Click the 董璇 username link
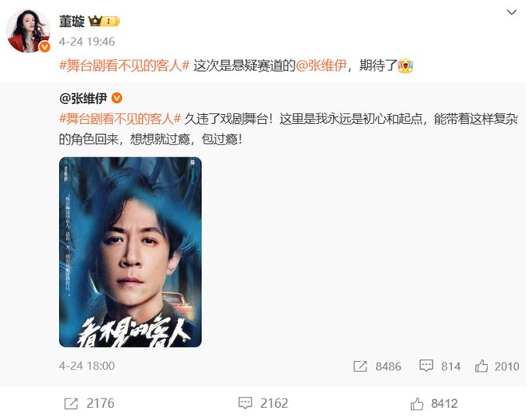The width and height of the screenshot is (527, 420). point(72,22)
